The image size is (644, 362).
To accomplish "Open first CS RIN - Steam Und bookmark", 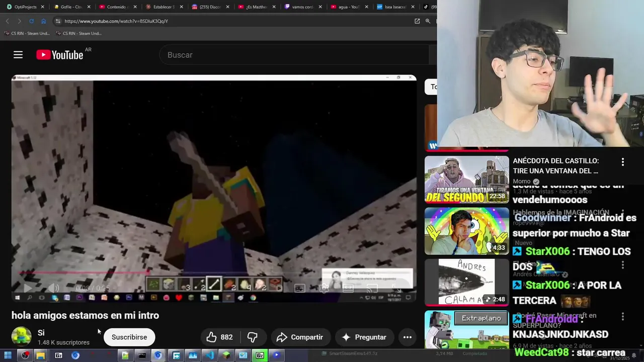I will pyautogui.click(x=27, y=33).
